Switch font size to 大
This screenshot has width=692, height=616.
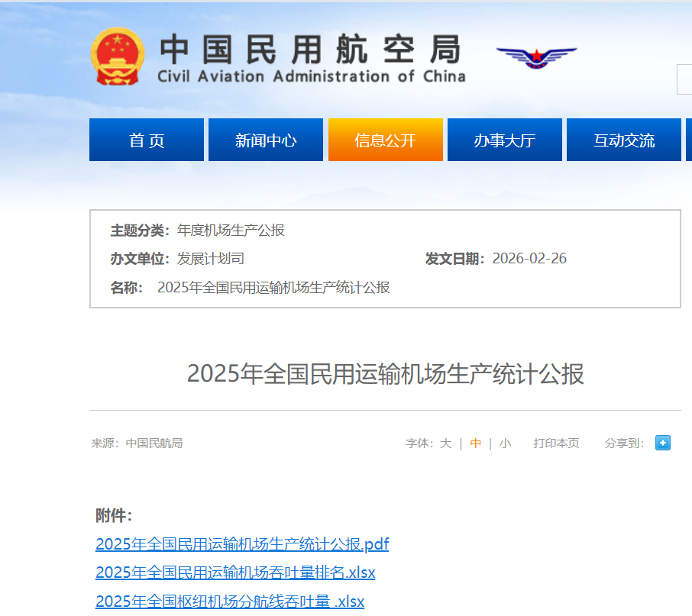(445, 443)
